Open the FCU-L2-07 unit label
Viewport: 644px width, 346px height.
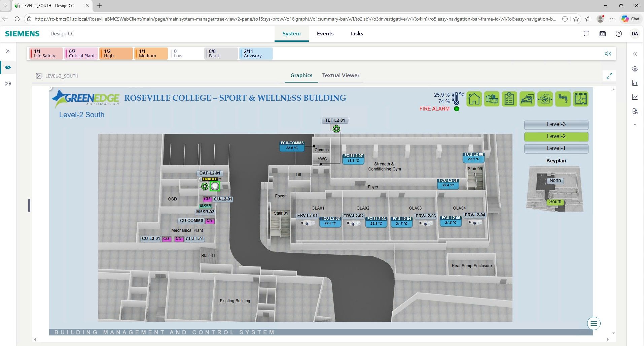coord(353,156)
